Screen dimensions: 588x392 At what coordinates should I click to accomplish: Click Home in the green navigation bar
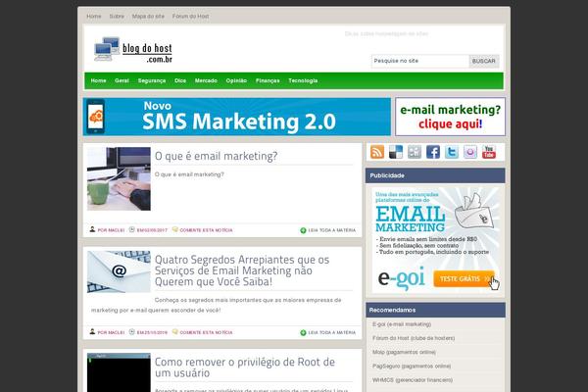point(98,80)
